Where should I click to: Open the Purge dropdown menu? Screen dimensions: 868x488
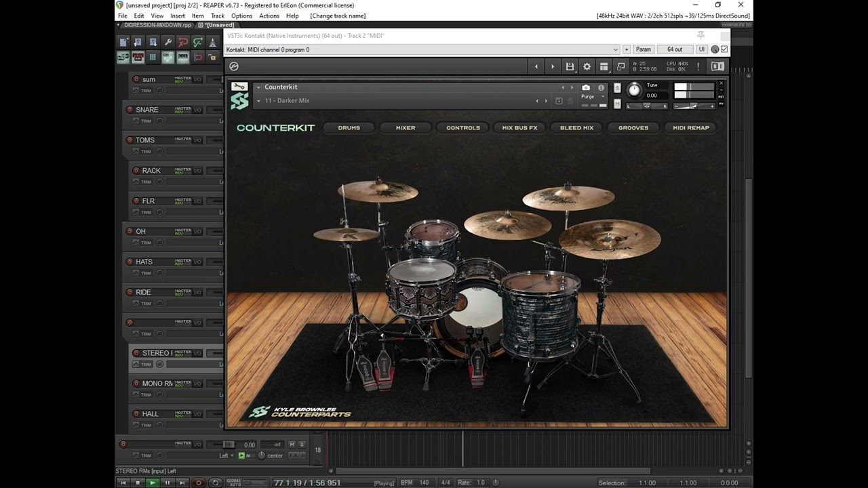(x=593, y=96)
